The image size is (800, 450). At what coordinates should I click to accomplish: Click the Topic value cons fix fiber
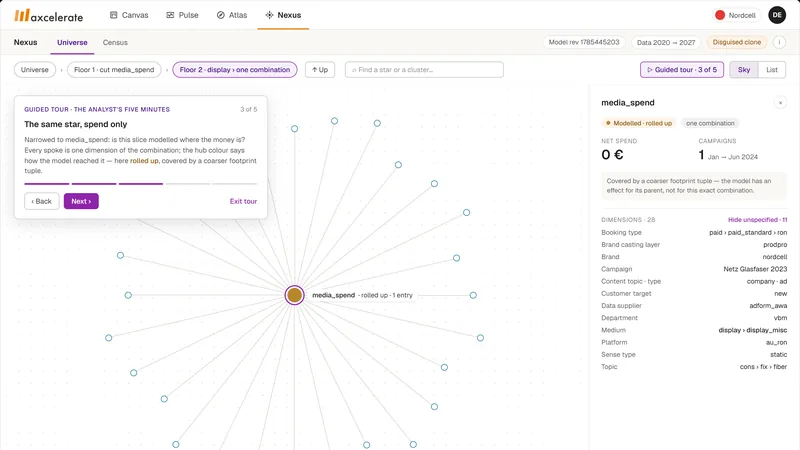(x=763, y=367)
